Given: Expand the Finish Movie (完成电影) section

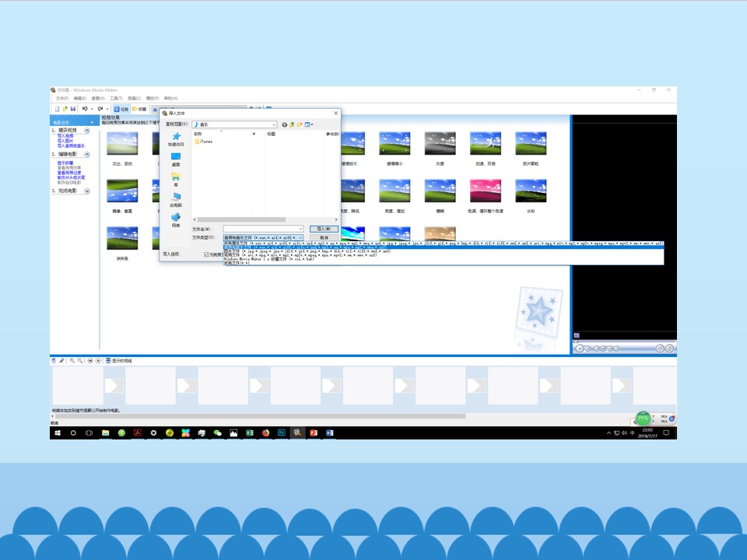Looking at the screenshot, I should (87, 191).
